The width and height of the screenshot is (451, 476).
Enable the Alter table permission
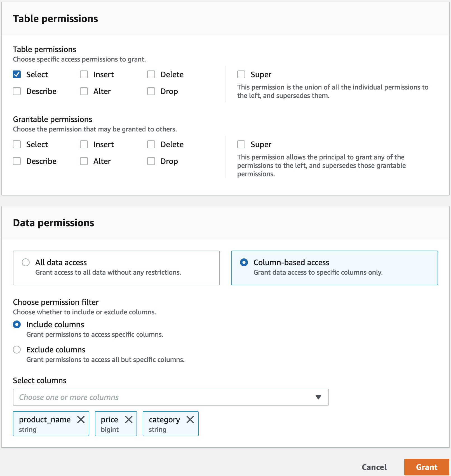(x=84, y=91)
